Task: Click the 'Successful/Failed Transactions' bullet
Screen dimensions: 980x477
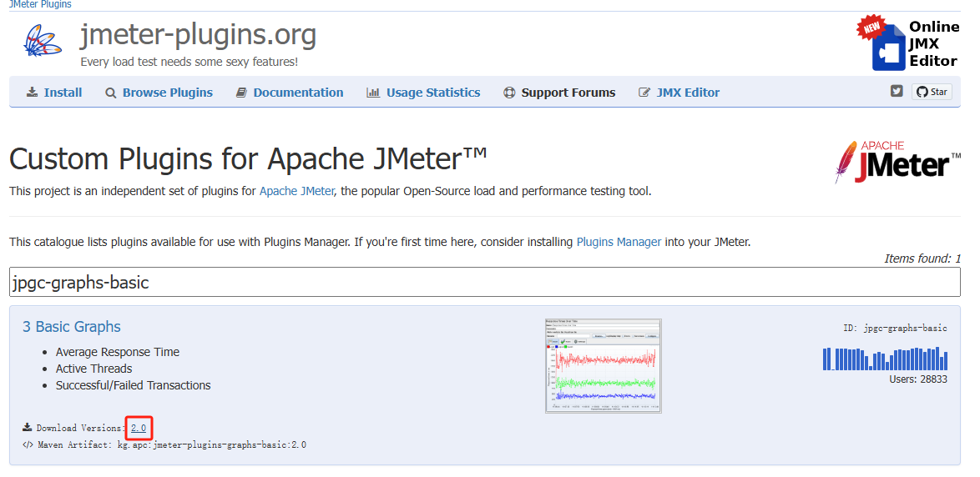Action: (133, 385)
